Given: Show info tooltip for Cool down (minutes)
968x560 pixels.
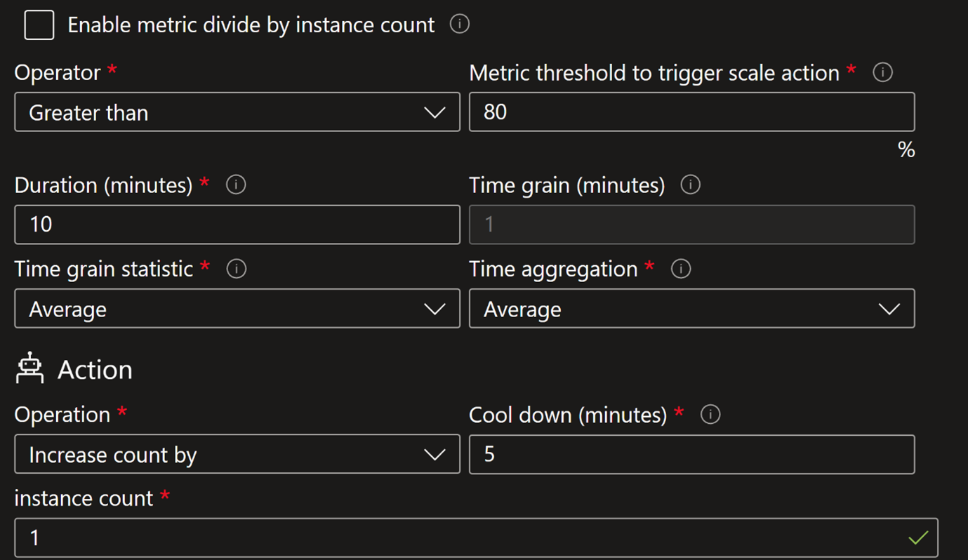Looking at the screenshot, I should tap(710, 415).
